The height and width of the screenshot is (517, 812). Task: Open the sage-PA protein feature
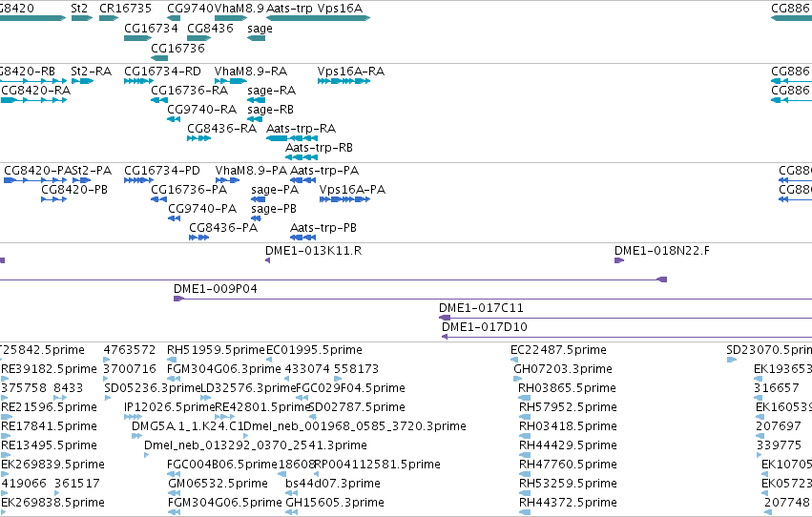[x=258, y=199]
